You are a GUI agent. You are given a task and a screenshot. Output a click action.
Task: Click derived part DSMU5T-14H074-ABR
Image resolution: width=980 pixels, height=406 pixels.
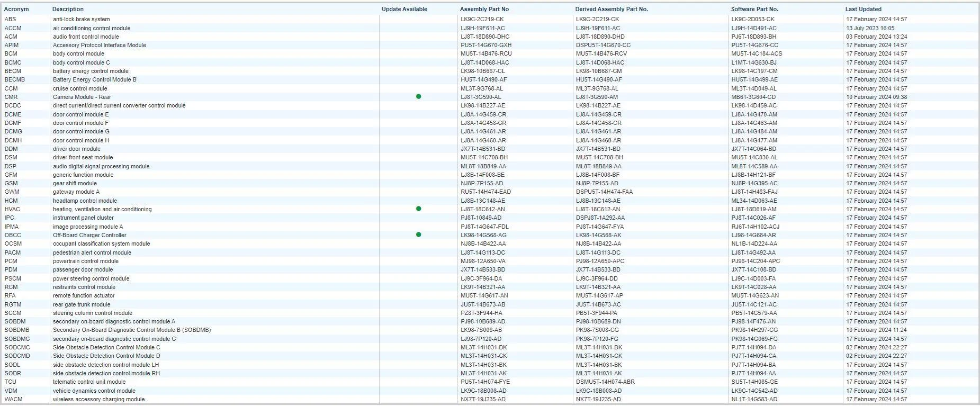[x=606, y=382]
